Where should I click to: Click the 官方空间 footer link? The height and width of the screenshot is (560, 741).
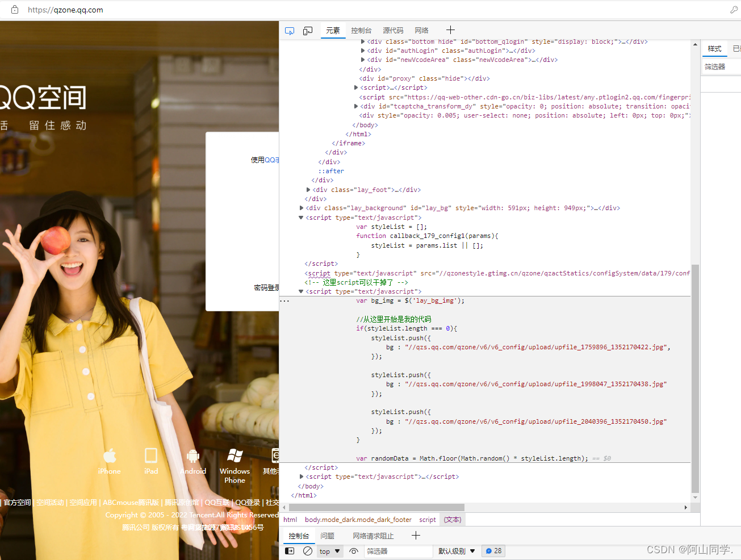point(17,503)
